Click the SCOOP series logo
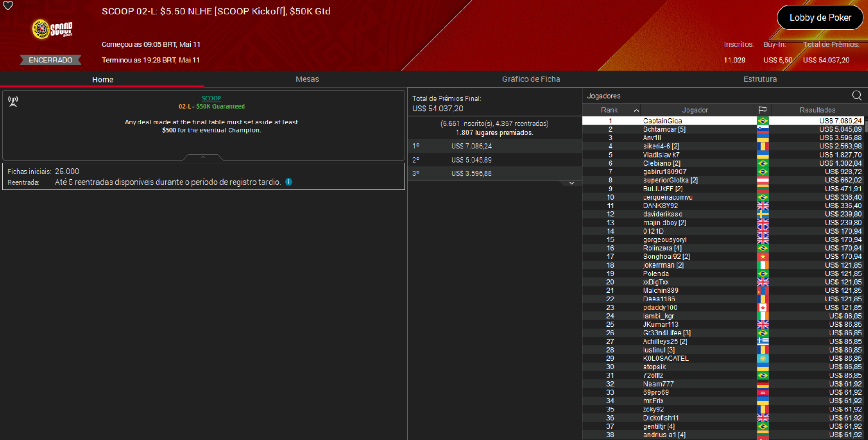This screenshot has height=440, width=868. (x=52, y=29)
